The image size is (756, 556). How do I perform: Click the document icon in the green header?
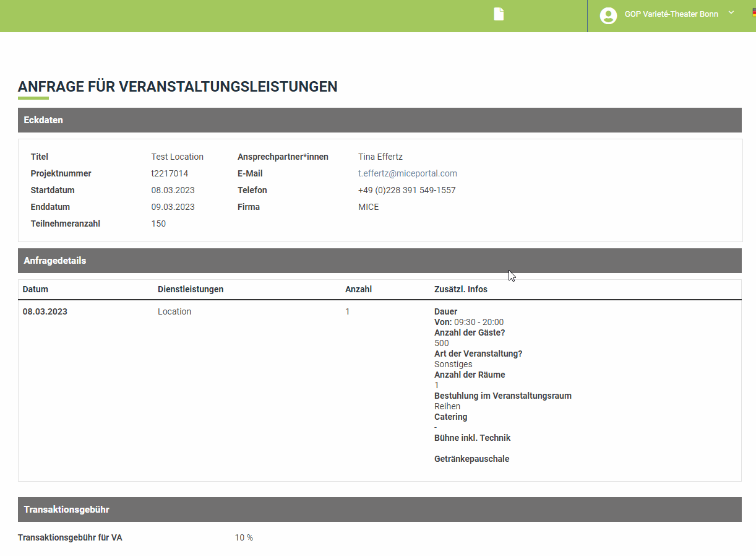point(499,14)
